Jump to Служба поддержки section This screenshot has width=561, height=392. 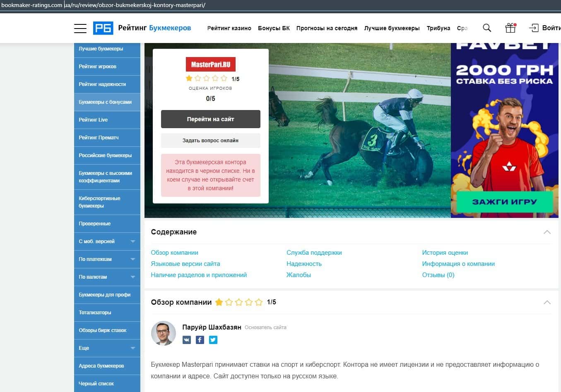pos(314,253)
